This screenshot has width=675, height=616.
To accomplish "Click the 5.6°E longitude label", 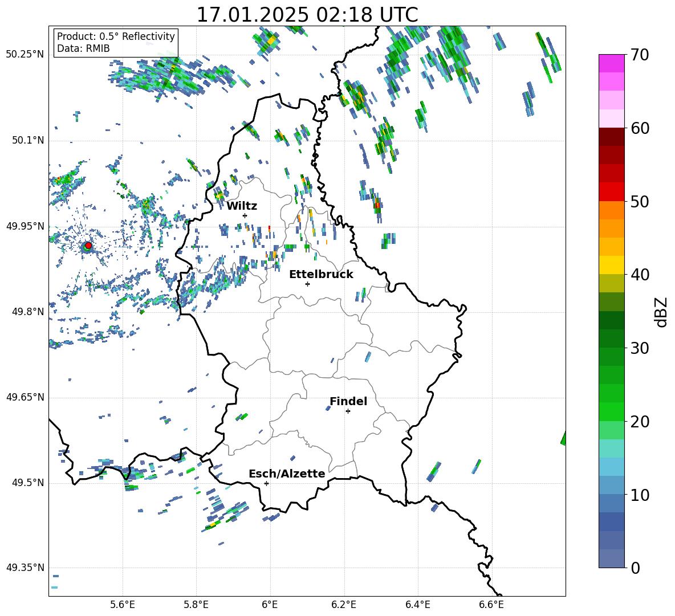I will pyautogui.click(x=123, y=605).
